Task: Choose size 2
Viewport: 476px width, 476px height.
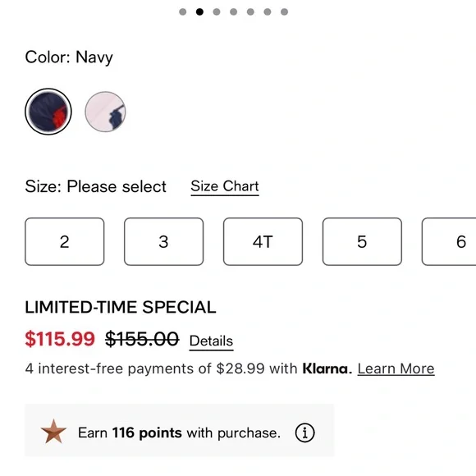Action: pos(65,241)
